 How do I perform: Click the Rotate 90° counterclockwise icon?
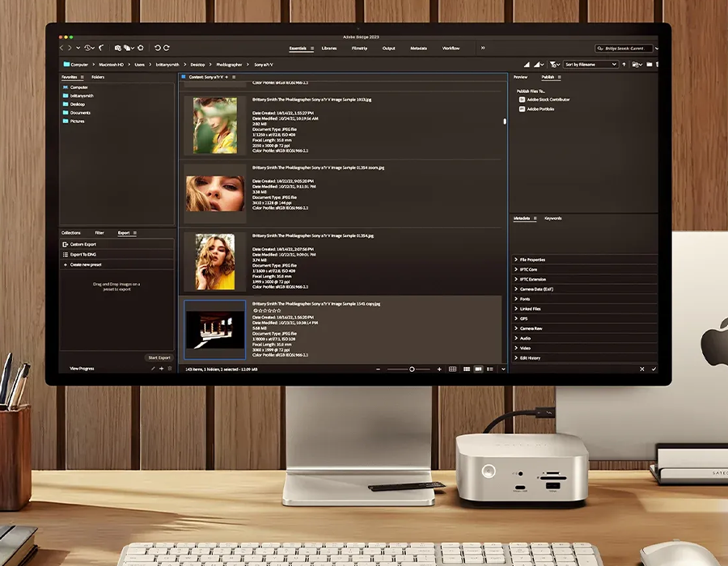pos(157,49)
